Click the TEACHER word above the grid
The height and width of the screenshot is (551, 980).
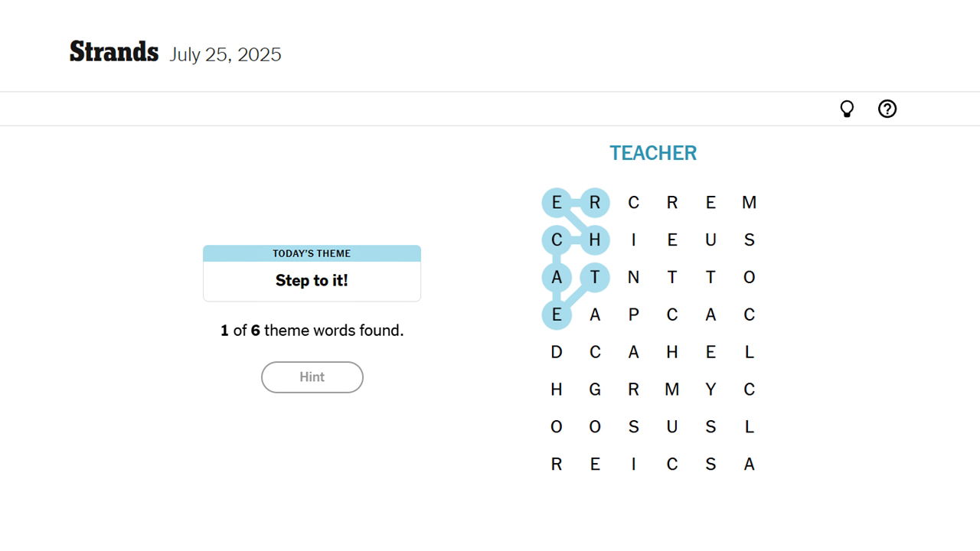[x=653, y=153]
